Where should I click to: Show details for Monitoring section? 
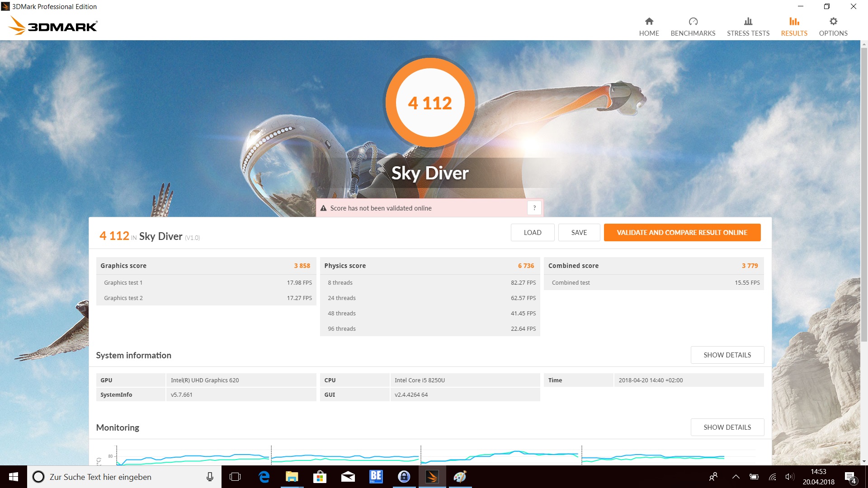727,427
